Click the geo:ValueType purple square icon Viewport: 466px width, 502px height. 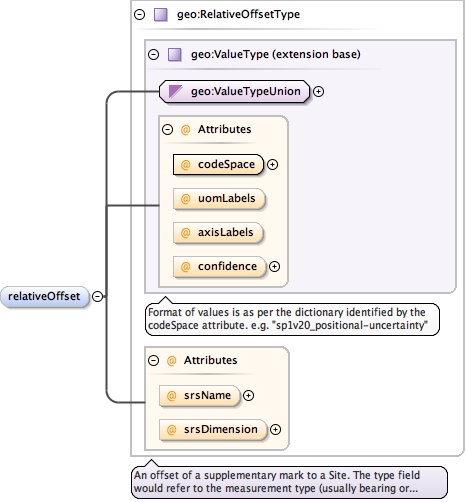pyautogui.click(x=174, y=55)
